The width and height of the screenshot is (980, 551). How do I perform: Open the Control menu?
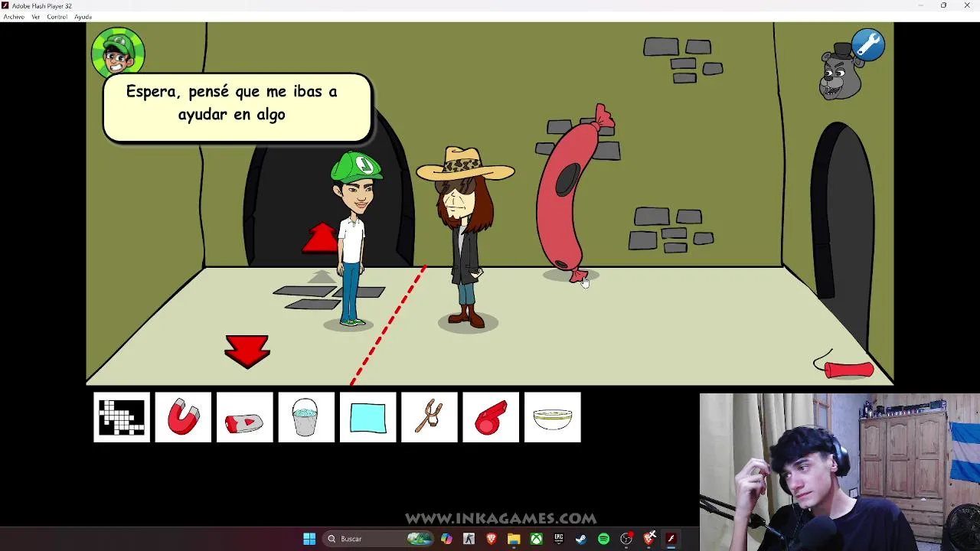(x=57, y=17)
